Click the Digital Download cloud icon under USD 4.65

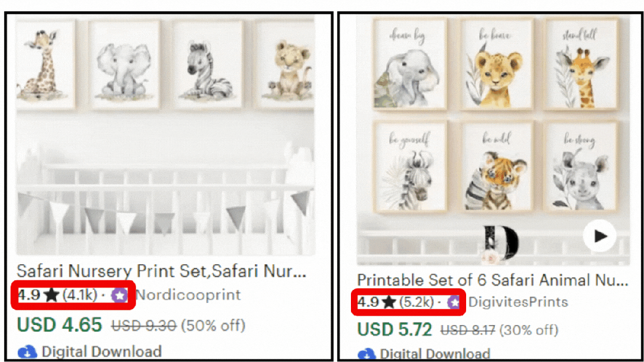[27, 352]
